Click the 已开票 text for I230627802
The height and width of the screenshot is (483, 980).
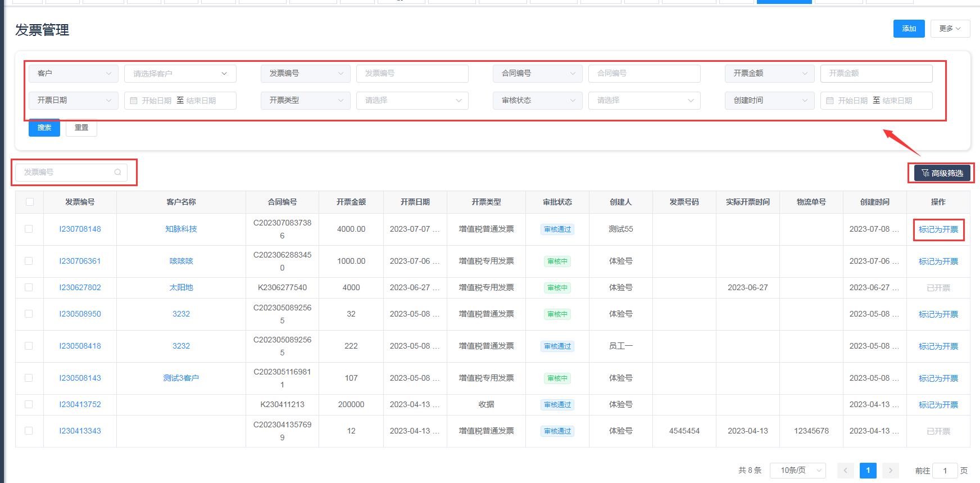938,288
